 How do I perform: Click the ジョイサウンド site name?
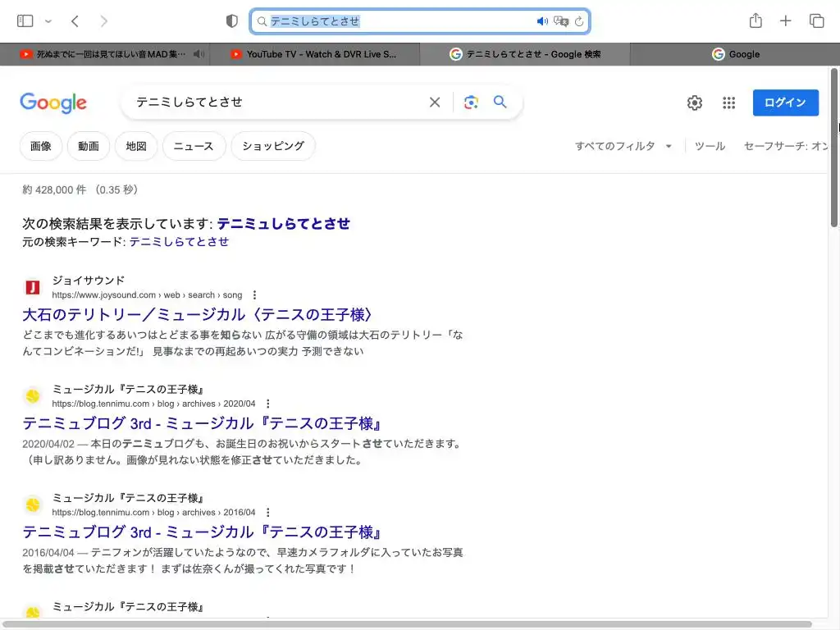coord(89,281)
